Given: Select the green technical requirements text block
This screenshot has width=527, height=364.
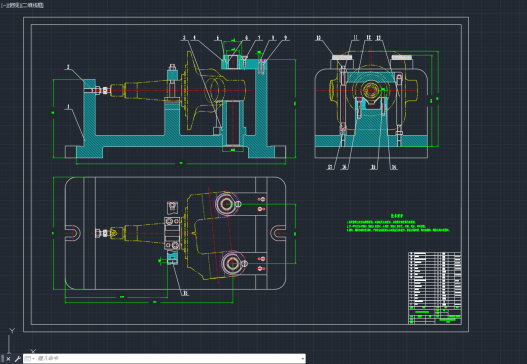Looking at the screenshot, I should click(398, 224).
